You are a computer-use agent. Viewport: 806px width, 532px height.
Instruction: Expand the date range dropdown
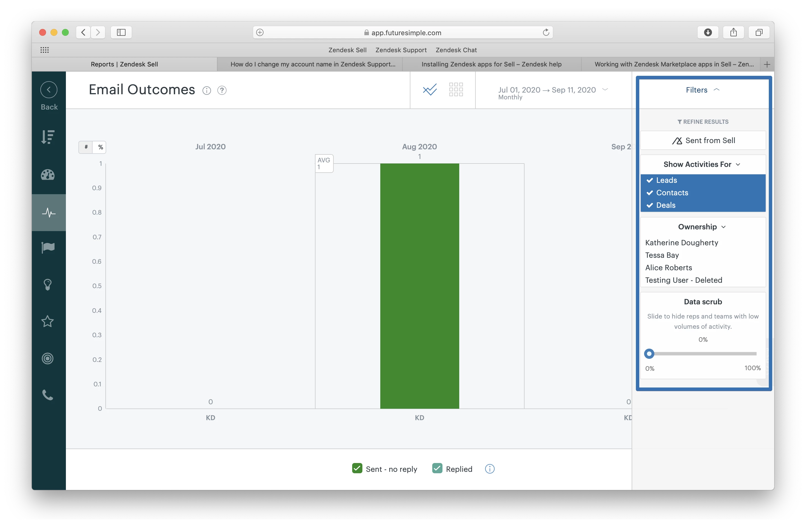pos(605,90)
